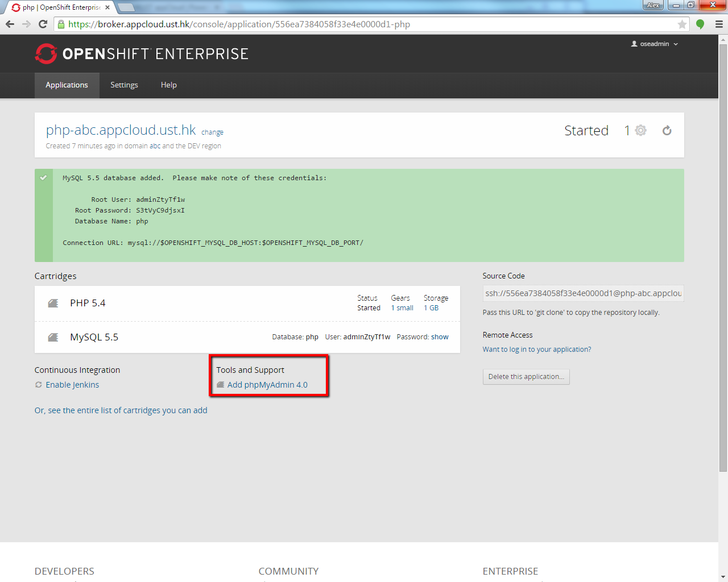This screenshot has width=728, height=582.
Task: Click the gears scaling cog icon
Action: pyautogui.click(x=640, y=131)
